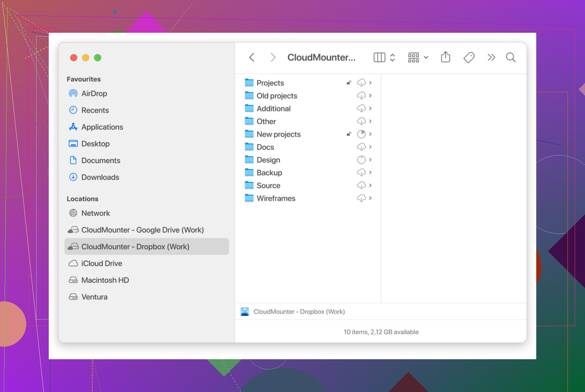Click the Recents clock icon

[x=73, y=110]
